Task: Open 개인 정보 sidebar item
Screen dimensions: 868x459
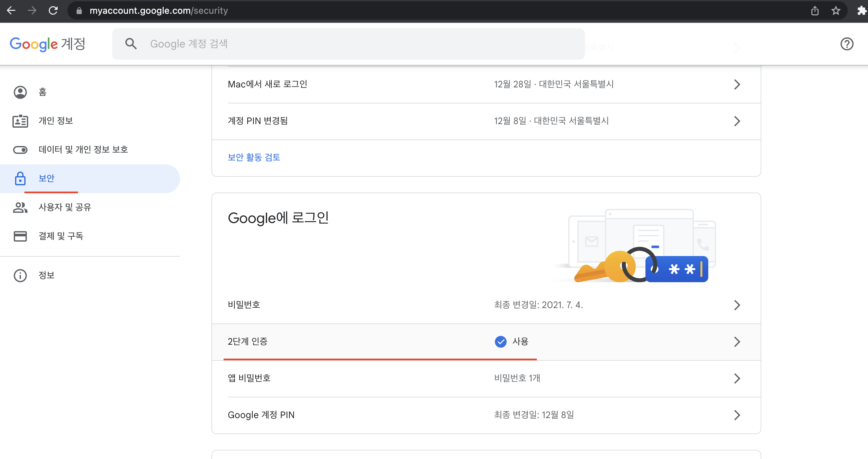Action: (56, 121)
